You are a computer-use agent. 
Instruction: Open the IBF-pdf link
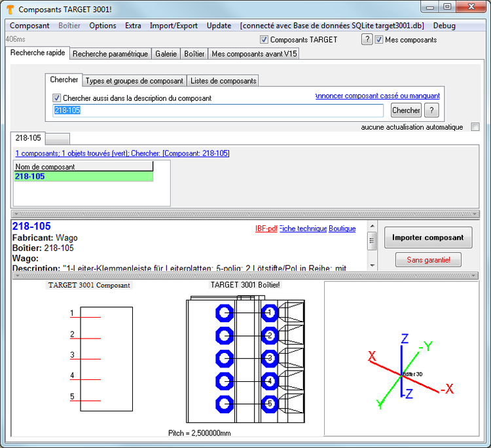(266, 229)
